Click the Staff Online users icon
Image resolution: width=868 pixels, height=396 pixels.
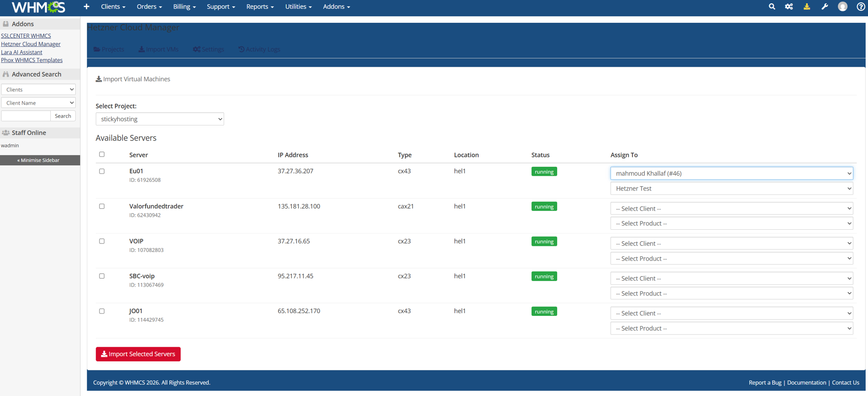(6, 133)
